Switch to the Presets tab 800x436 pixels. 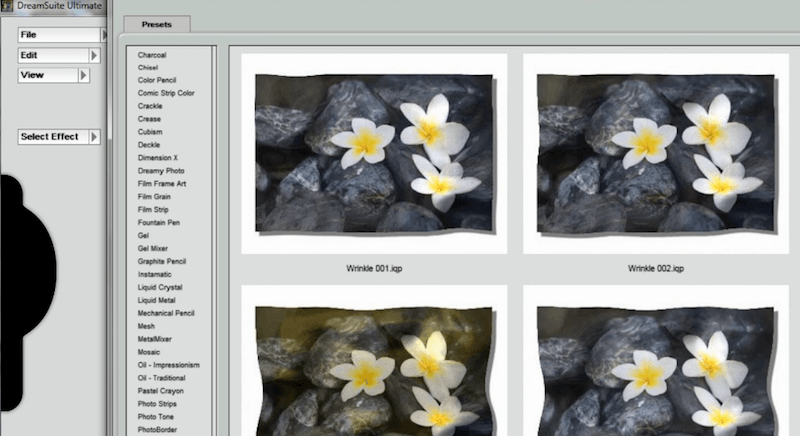click(x=157, y=24)
